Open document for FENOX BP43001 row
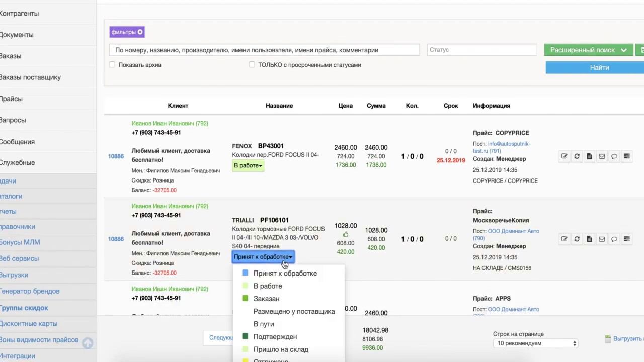The image size is (644, 362). 589,156
